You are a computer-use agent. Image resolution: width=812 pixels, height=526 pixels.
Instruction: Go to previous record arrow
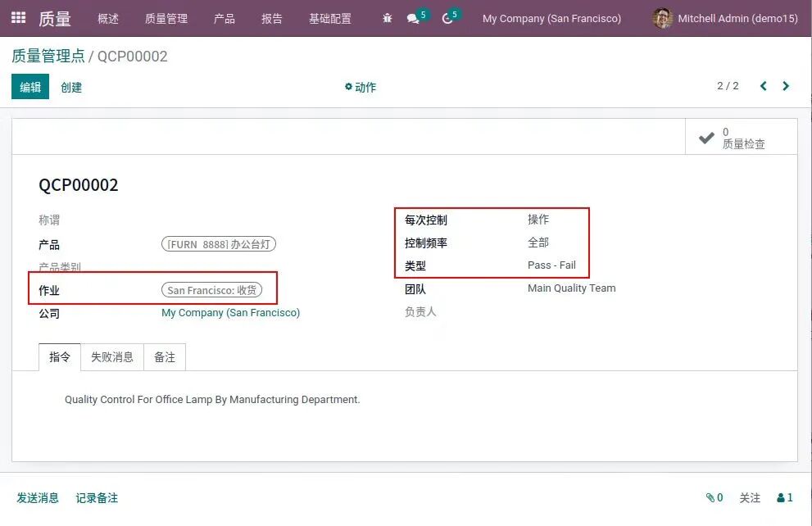[x=764, y=86]
